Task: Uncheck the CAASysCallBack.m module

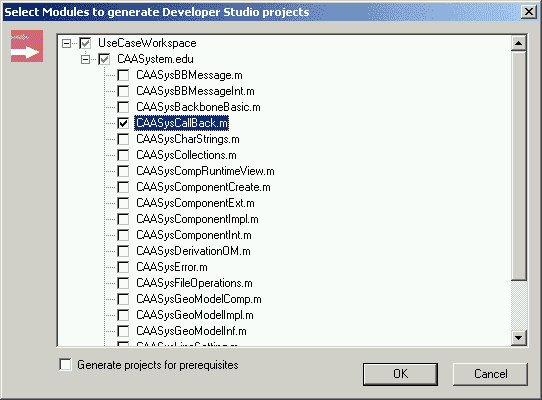Action: [x=123, y=123]
